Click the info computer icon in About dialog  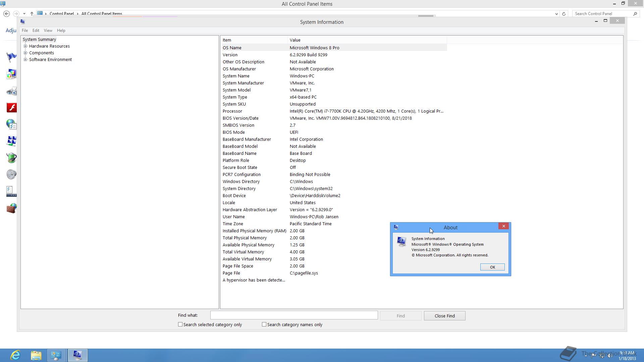pyautogui.click(x=401, y=241)
